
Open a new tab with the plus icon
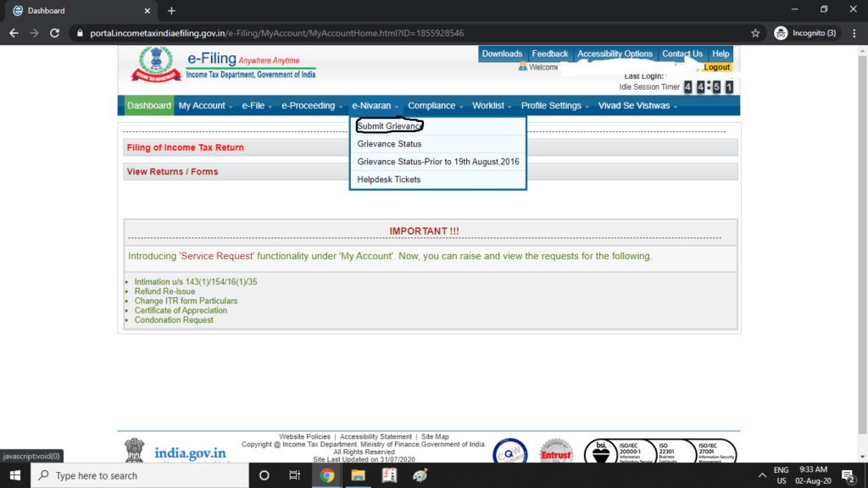point(171,10)
